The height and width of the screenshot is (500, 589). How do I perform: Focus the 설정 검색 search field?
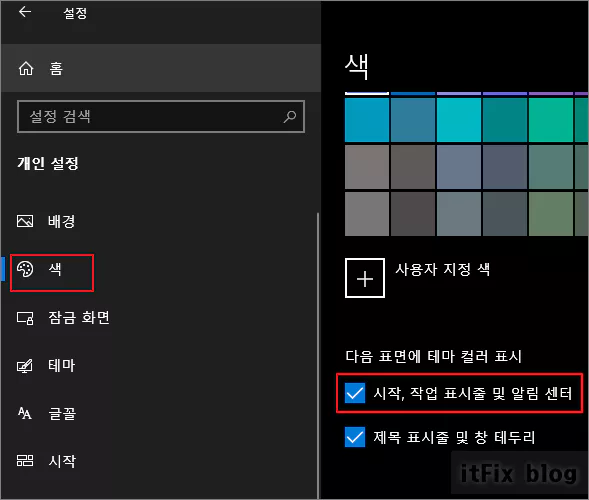(x=161, y=116)
